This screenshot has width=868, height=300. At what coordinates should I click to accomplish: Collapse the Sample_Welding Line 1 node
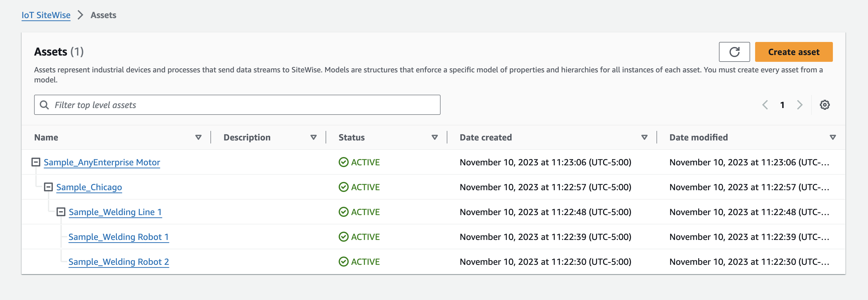click(60, 211)
